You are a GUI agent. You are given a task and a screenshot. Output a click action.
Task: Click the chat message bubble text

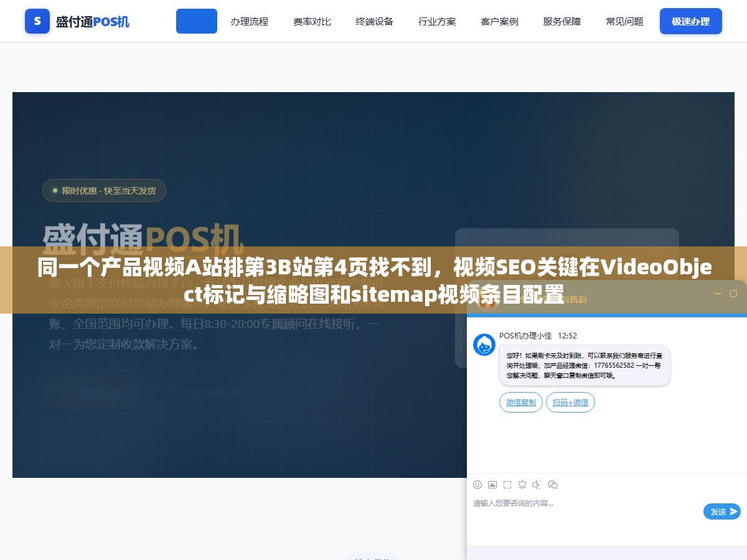click(x=585, y=365)
